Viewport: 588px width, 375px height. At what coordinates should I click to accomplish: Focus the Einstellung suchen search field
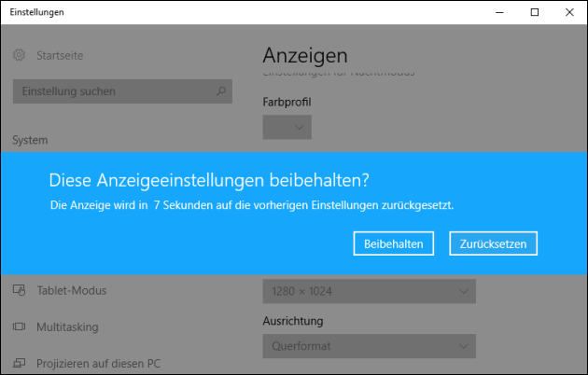click(112, 91)
